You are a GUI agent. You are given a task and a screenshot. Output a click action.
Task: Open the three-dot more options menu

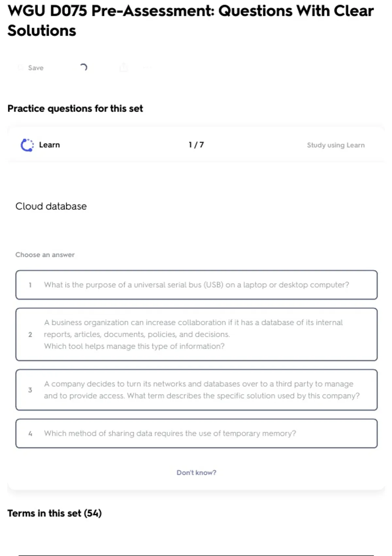(x=147, y=68)
